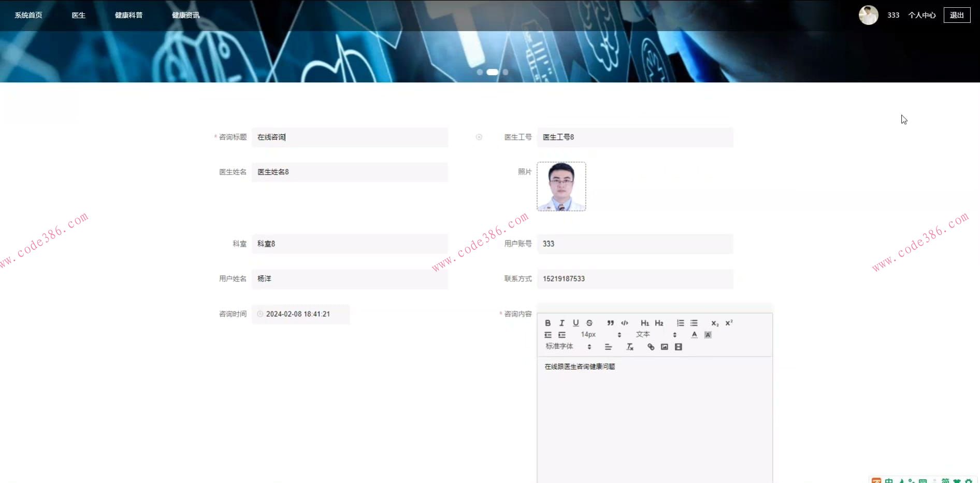The image size is (980, 483).
Task: Click the 退出 logout button
Action: (957, 15)
